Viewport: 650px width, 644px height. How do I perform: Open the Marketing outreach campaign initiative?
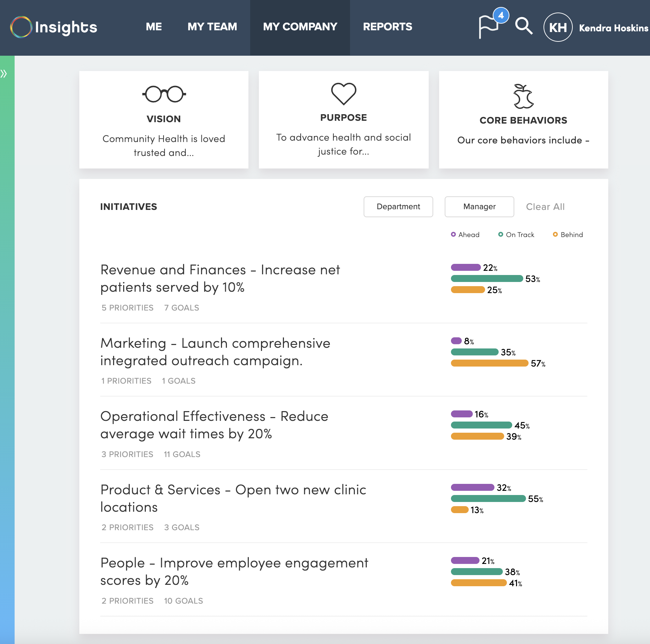[x=215, y=352]
